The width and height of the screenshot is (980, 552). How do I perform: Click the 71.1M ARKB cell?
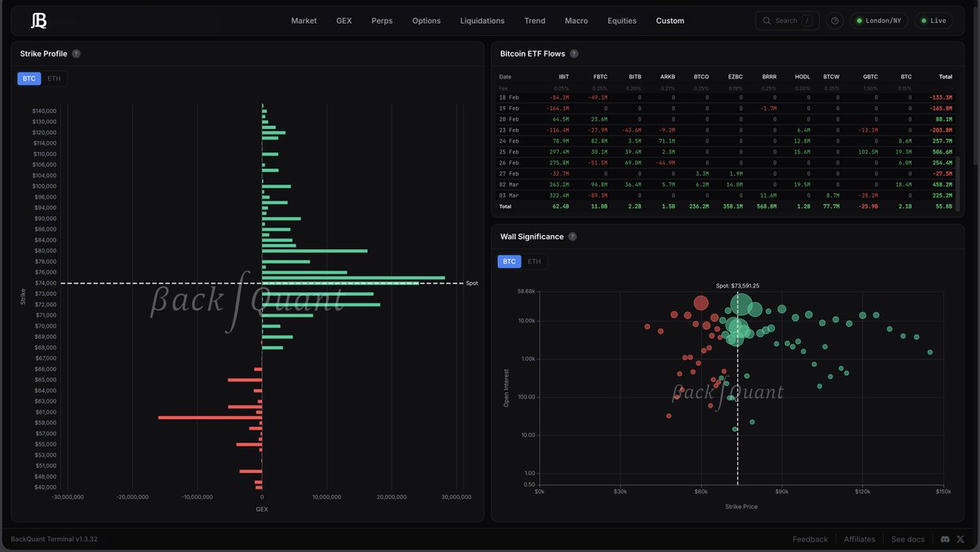(666, 140)
